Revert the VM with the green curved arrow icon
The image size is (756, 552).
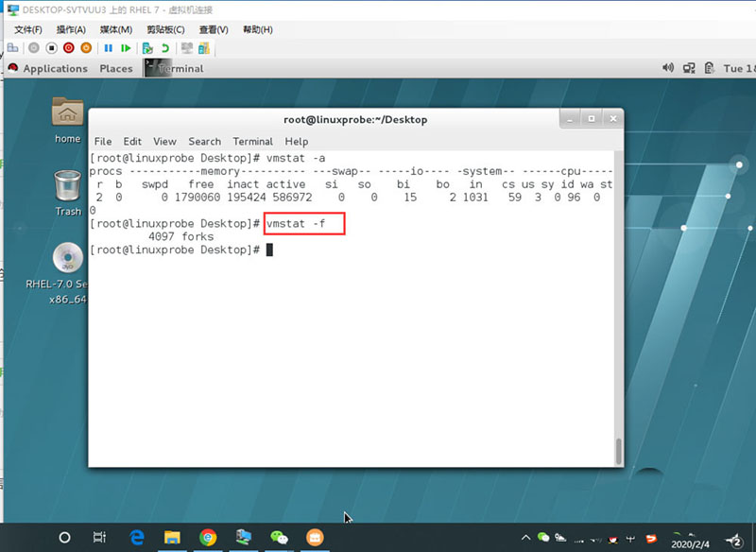click(x=166, y=49)
